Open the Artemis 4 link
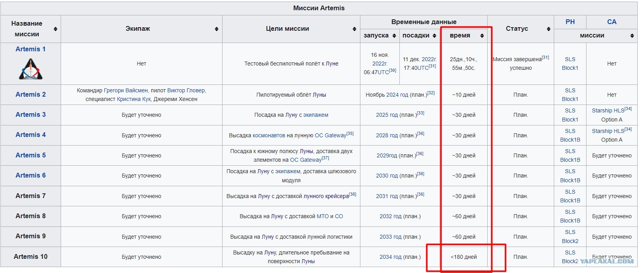This screenshot has height=273, width=644. [31, 135]
